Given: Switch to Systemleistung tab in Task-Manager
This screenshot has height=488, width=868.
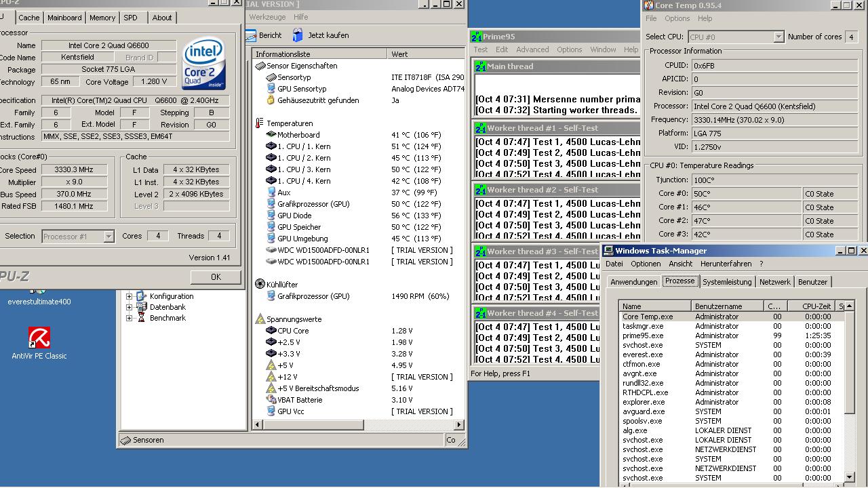Looking at the screenshot, I should [727, 282].
